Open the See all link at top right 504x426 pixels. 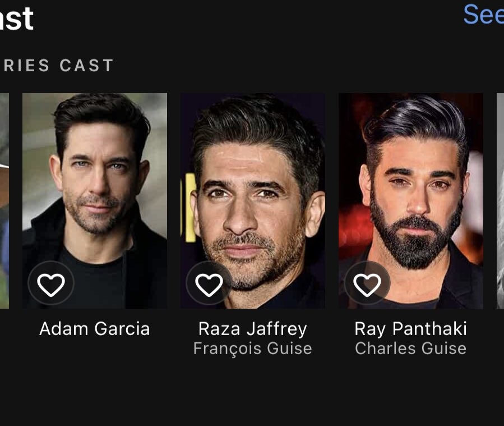coord(484,15)
